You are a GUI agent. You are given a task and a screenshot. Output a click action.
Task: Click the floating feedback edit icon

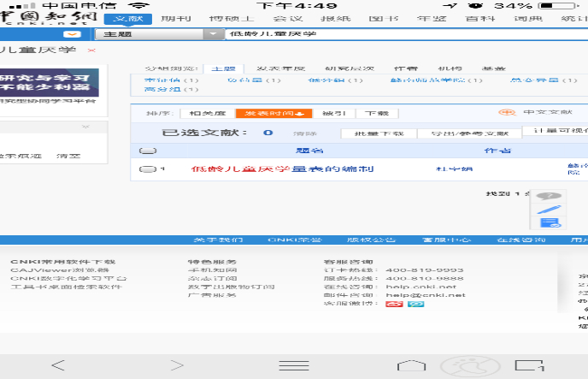pyautogui.click(x=549, y=222)
